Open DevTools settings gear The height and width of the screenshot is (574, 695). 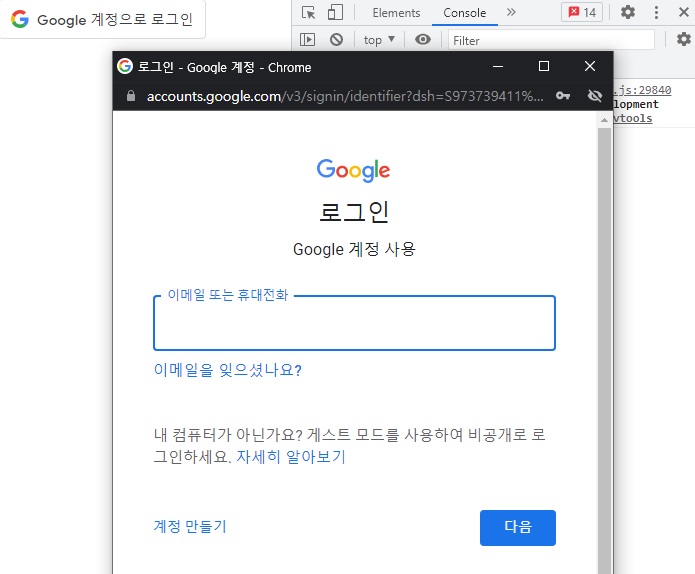(x=628, y=12)
